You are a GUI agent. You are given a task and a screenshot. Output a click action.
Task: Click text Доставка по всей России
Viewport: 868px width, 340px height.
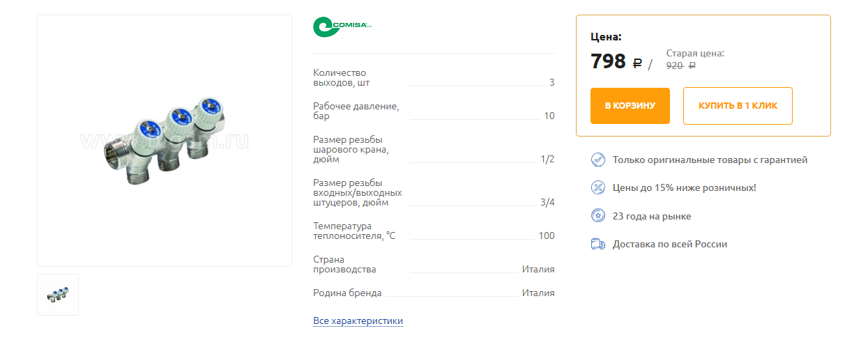[x=670, y=245]
